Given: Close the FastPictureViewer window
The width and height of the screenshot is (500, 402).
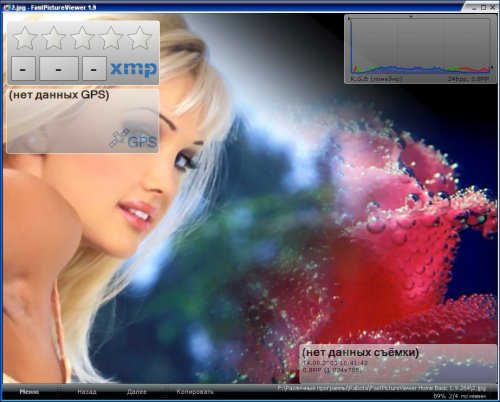Looking at the screenshot, I should [x=493, y=7].
